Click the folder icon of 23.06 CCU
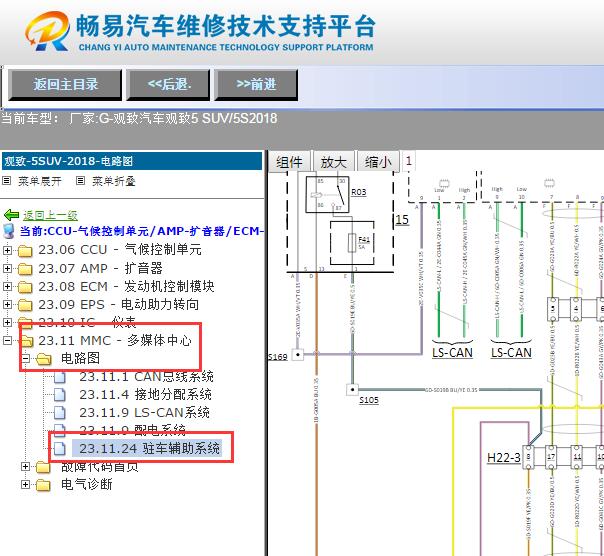604x556 pixels. (25, 250)
